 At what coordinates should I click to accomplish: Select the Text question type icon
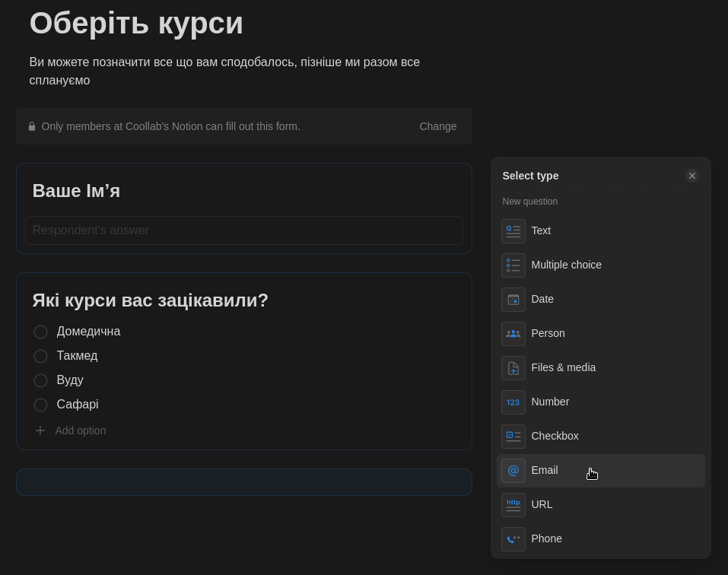click(513, 231)
